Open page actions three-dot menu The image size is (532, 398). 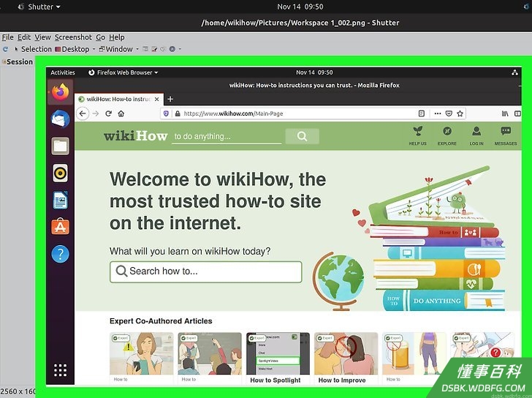pos(438,113)
